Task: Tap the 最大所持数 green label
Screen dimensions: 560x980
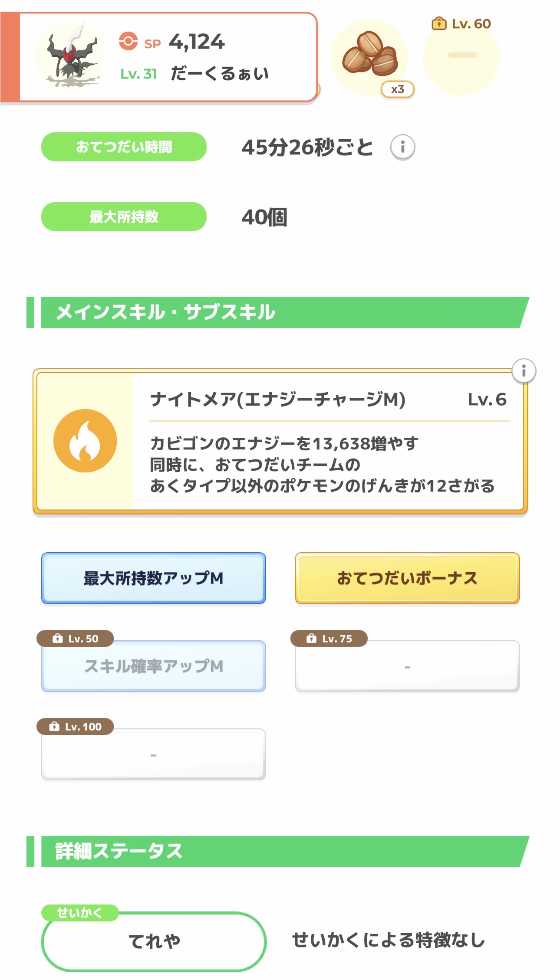Action: [x=124, y=217]
